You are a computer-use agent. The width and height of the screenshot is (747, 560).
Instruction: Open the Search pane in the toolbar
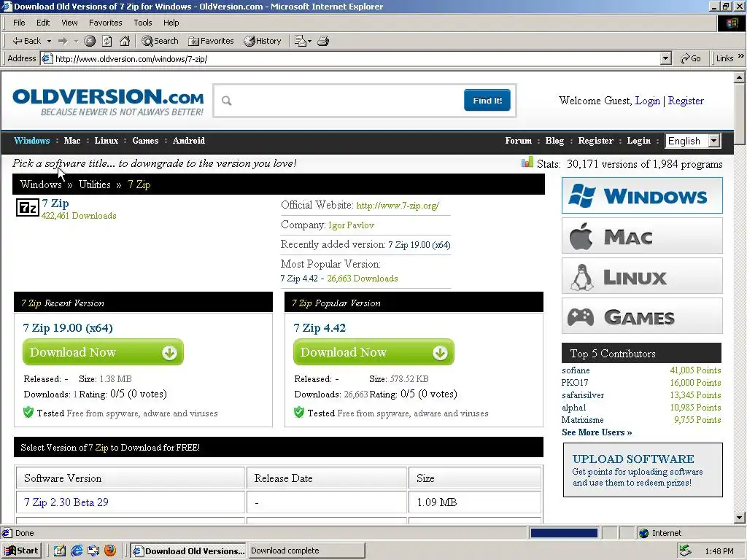pos(160,41)
